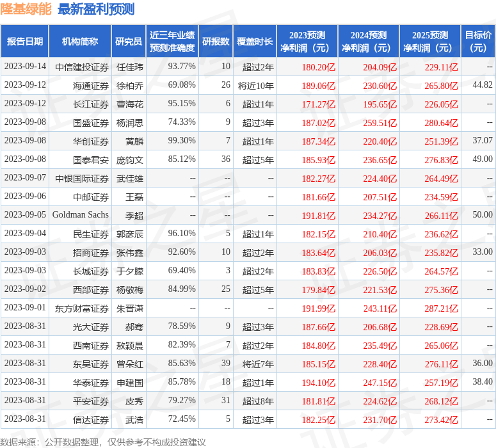Click analyst name 敖颖晨

pos(130,346)
